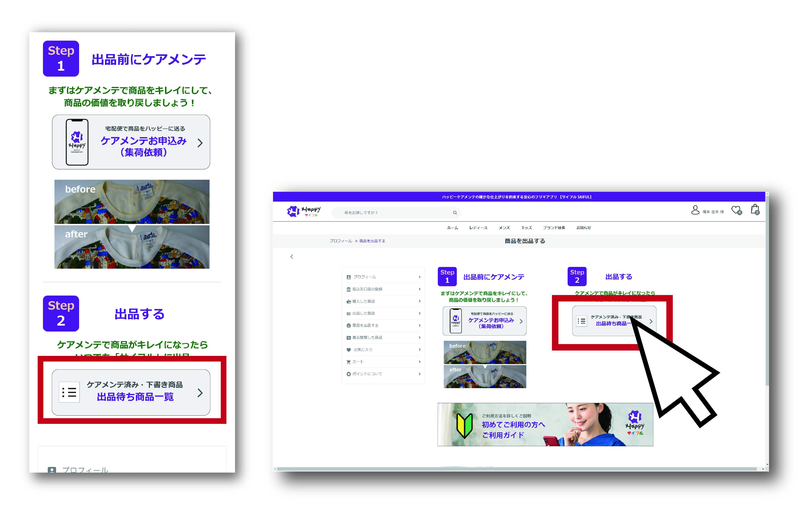Click the 商品を出品する breadcrumb link

[x=372, y=241]
